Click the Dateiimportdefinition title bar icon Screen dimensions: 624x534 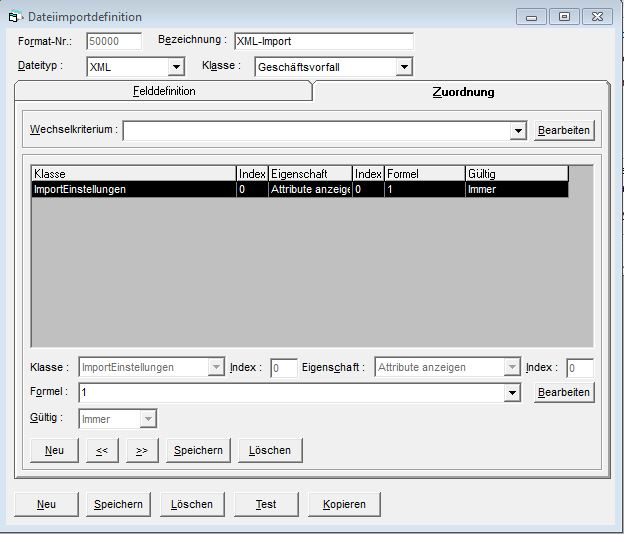point(15,17)
